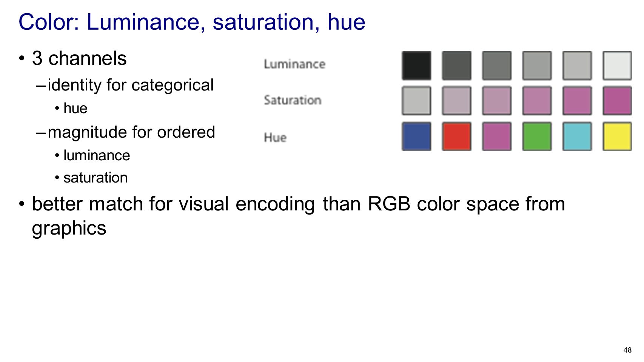Click 'identity for categorical' sub-bullet
Screen dimensions: 644x362
pos(131,85)
